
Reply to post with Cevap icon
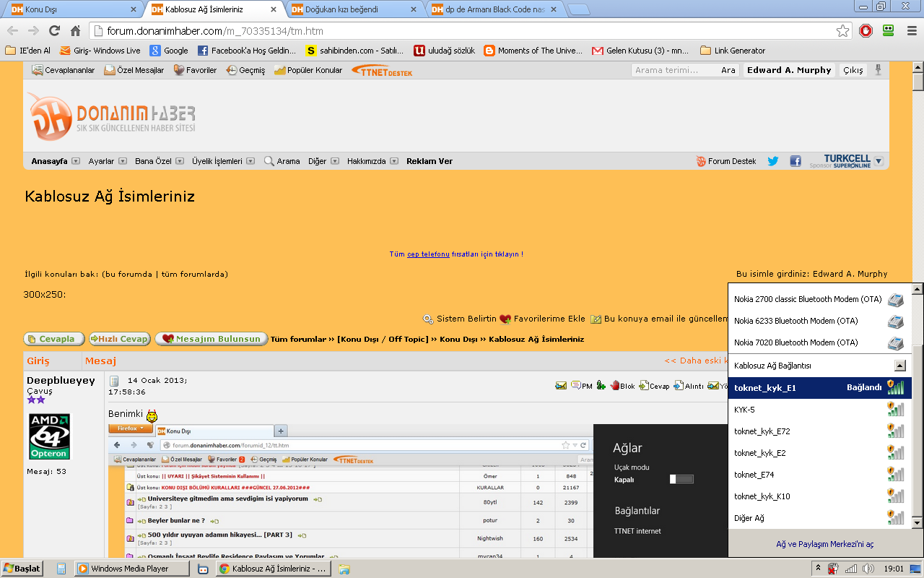coord(655,386)
